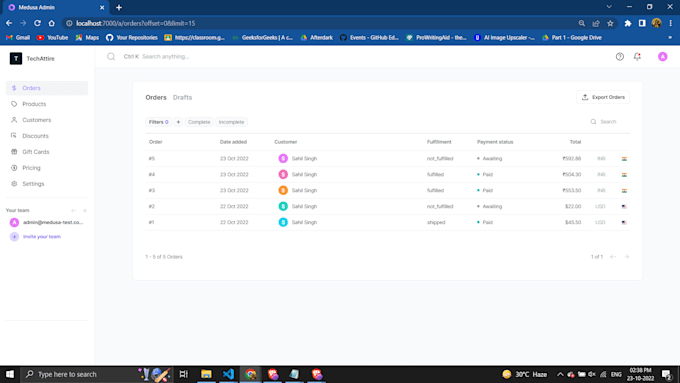Image resolution: width=680 pixels, height=383 pixels.
Task: Select the Orders tab
Action: click(156, 98)
